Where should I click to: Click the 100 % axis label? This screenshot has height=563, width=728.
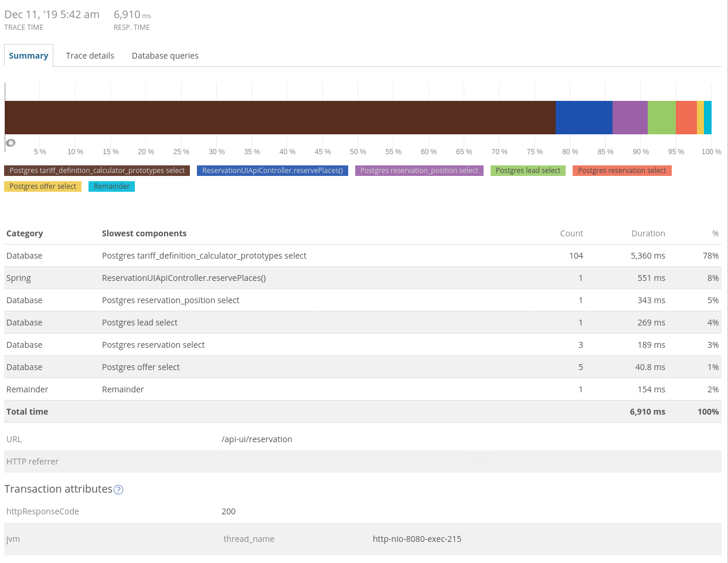pos(712,152)
